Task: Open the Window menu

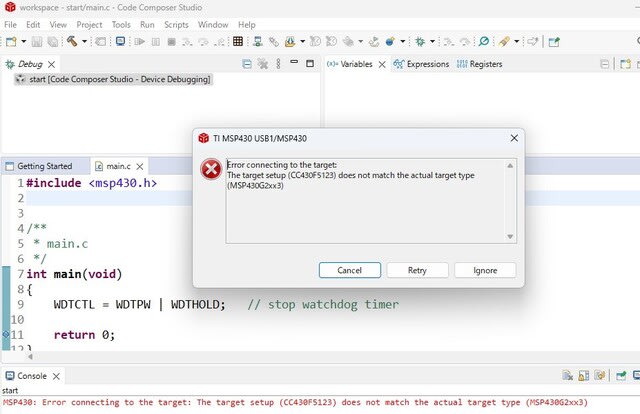Action: (x=213, y=24)
